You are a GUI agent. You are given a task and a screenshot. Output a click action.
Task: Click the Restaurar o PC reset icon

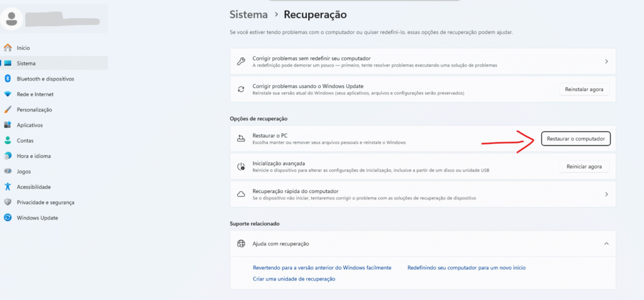241,139
